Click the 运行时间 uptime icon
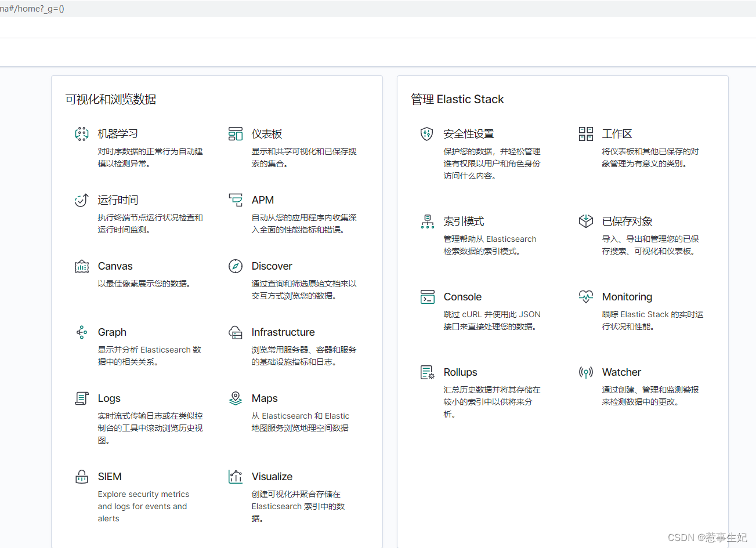The width and height of the screenshot is (756, 548). click(82, 200)
